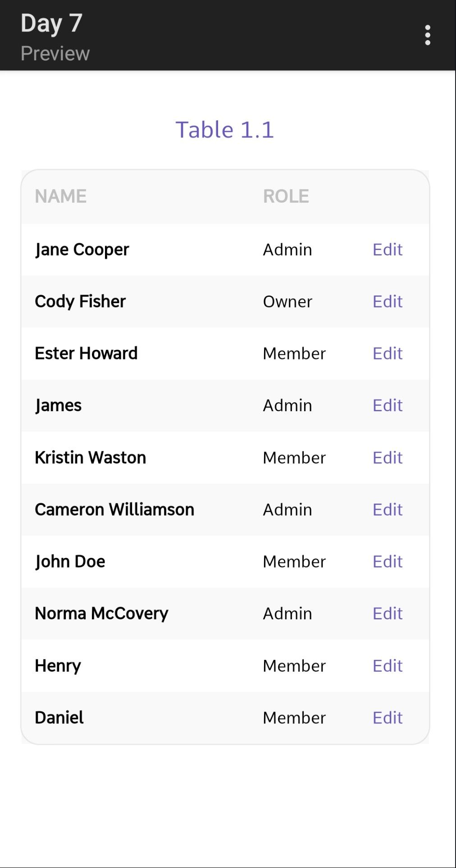This screenshot has width=456, height=868.
Task: Click Edit next to Kristin Waston
Action: [x=388, y=458]
